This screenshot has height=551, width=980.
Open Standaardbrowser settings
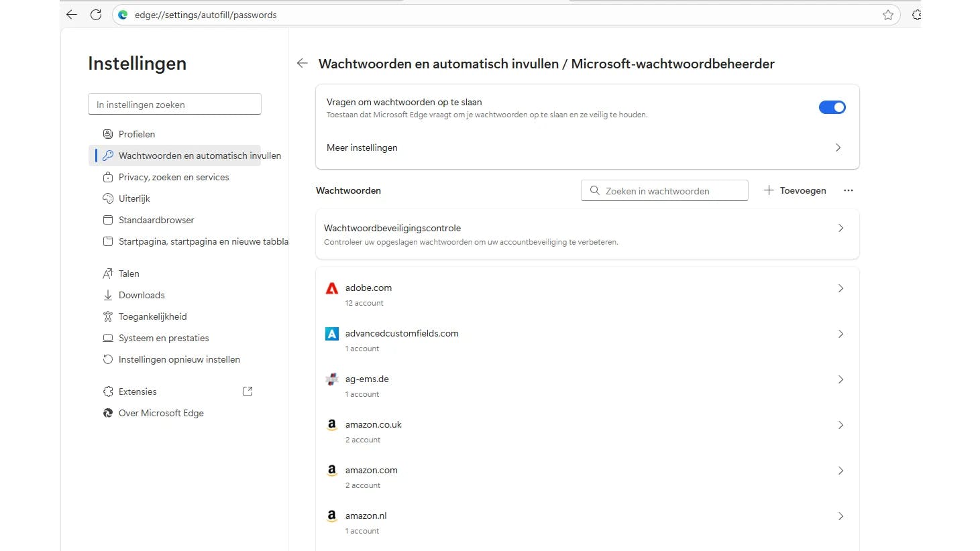point(174,220)
